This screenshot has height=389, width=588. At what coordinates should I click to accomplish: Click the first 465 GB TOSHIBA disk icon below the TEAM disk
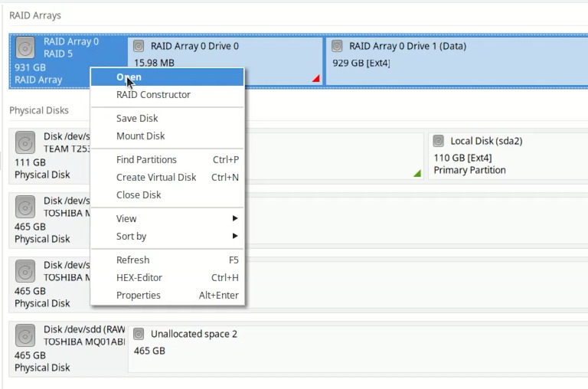[25, 207]
